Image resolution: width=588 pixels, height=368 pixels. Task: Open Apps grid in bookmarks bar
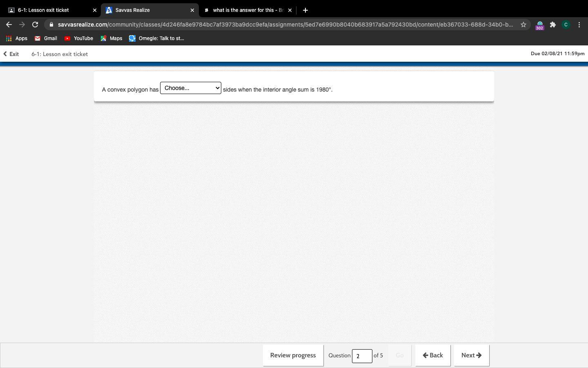pos(16,38)
